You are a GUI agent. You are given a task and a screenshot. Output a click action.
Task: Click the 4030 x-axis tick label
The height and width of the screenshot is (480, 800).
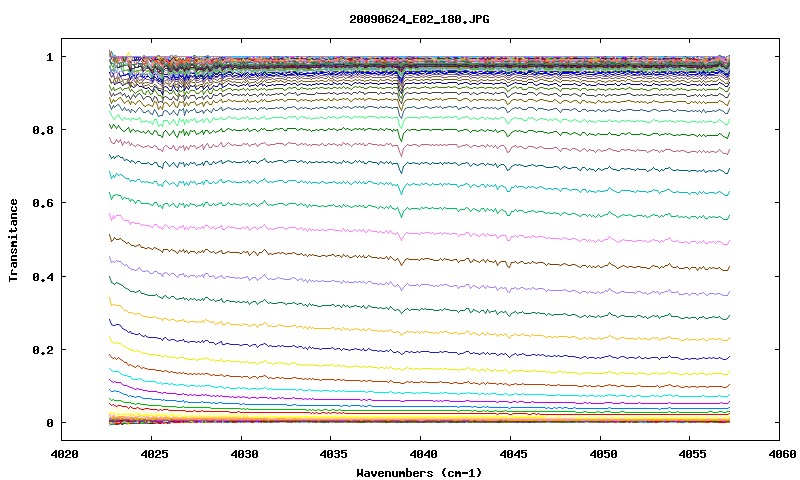click(244, 454)
